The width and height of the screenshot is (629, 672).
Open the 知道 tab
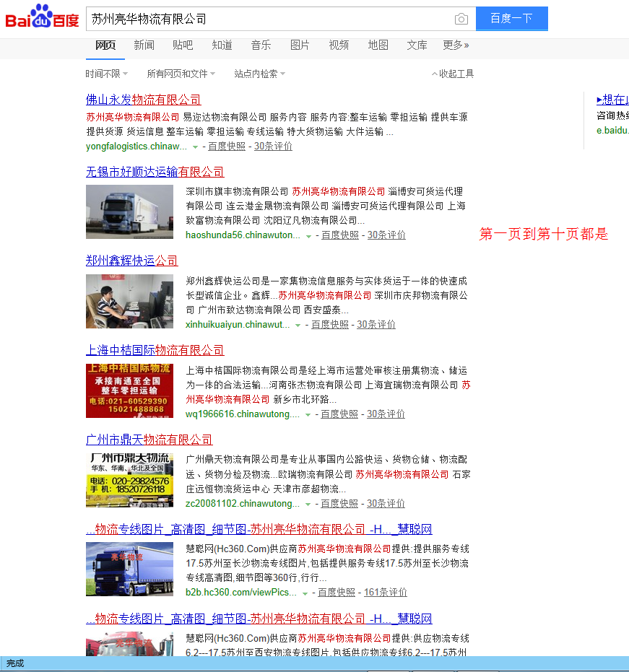(222, 45)
